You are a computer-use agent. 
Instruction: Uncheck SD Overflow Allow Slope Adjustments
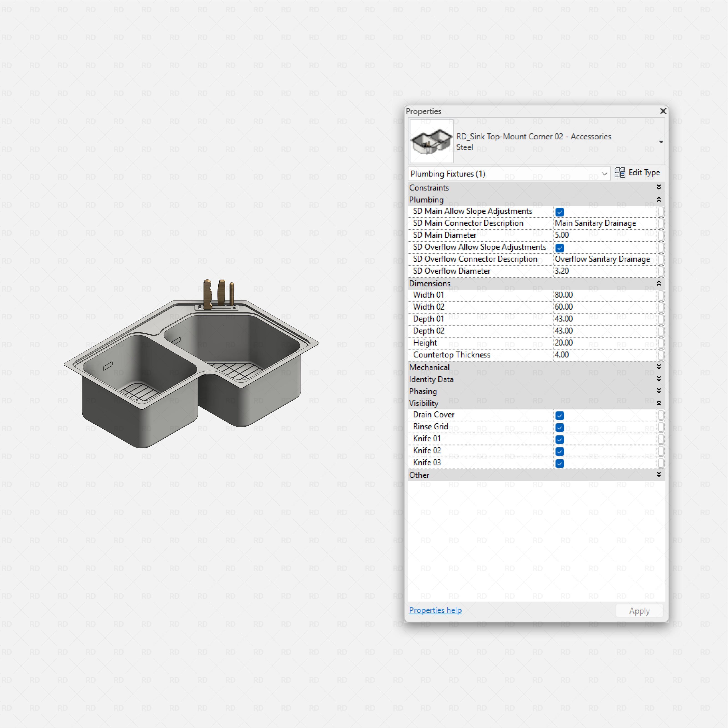560,248
